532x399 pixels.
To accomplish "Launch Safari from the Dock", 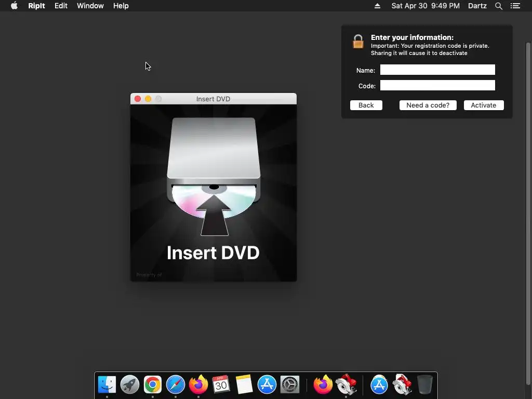I will pyautogui.click(x=176, y=384).
